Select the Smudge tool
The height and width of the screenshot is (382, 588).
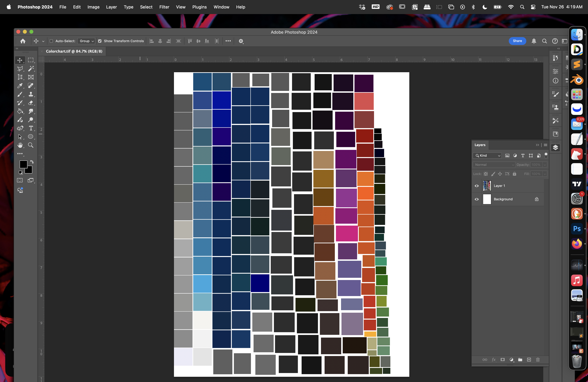point(31,111)
